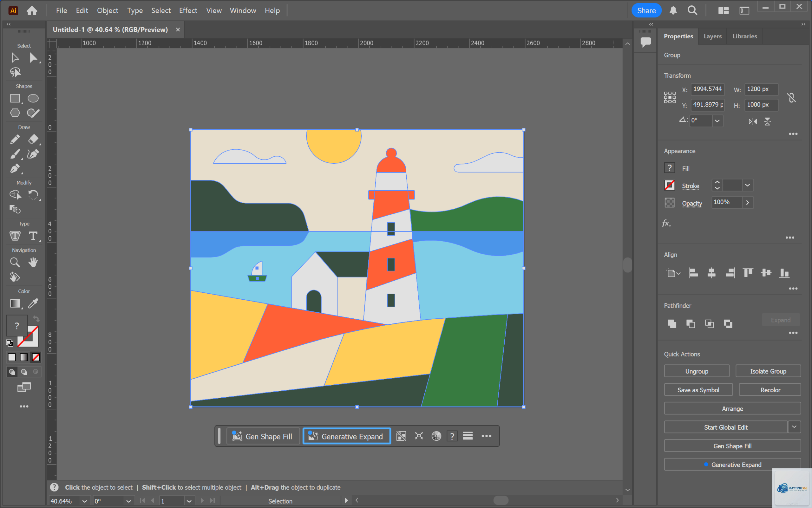The width and height of the screenshot is (812, 508).
Task: Open the Object menu
Action: pyautogui.click(x=108, y=10)
